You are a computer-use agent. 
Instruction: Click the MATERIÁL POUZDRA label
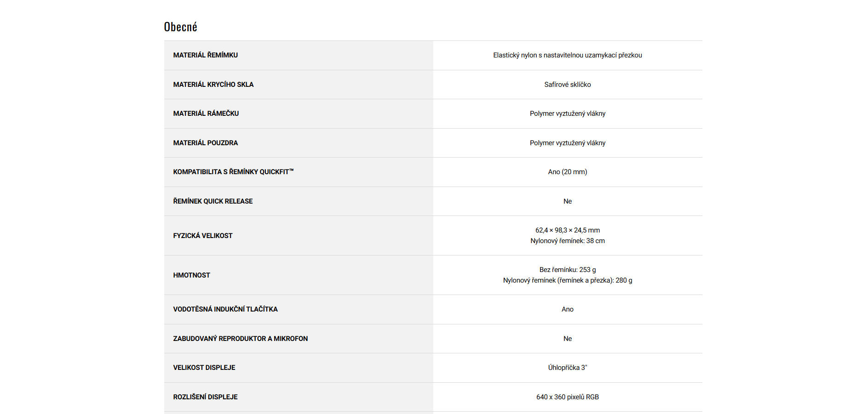point(205,143)
